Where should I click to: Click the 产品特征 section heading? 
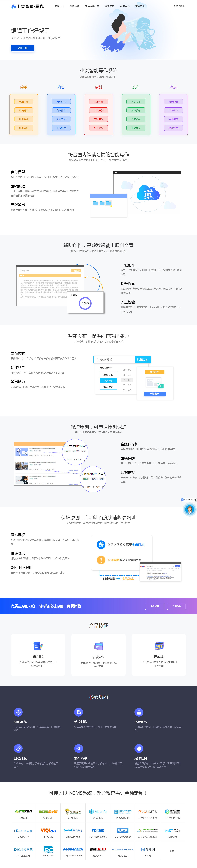tap(98, 625)
